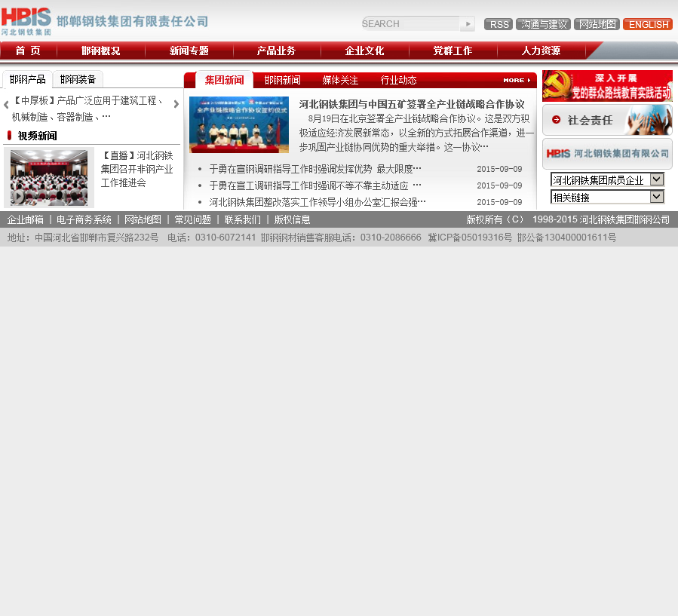Open the 党群工作 menu
Viewport: 678px width, 616px height.
[453, 51]
